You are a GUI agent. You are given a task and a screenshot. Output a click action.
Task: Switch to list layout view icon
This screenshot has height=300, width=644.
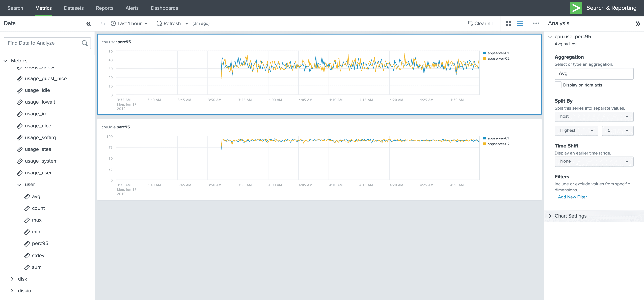[520, 23]
